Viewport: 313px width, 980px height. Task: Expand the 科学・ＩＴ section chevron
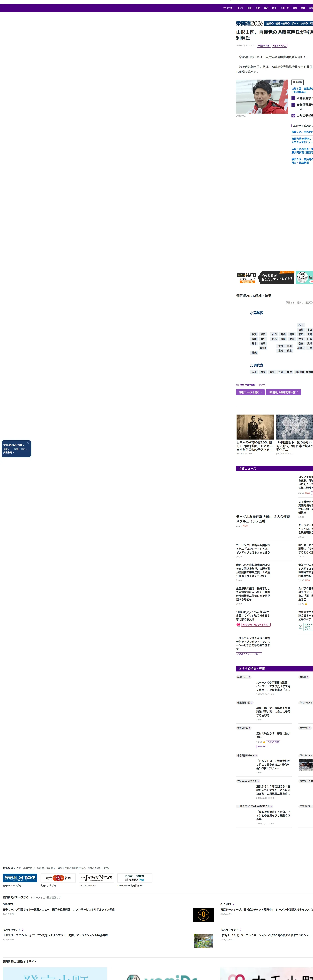tap(250, 677)
